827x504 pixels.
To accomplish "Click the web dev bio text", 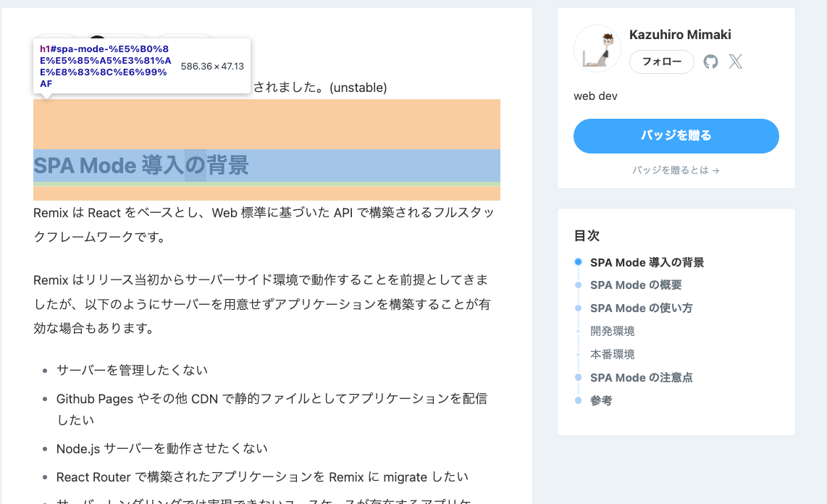I will (x=595, y=96).
